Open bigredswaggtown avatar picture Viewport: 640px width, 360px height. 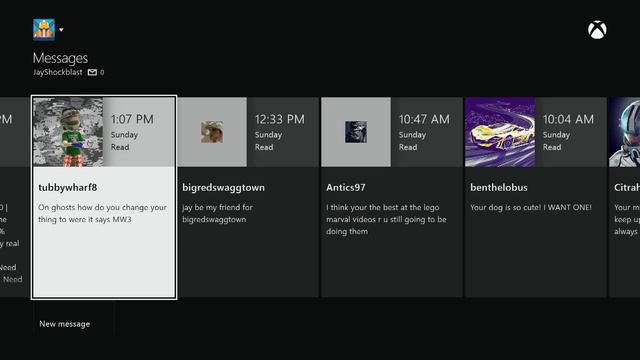click(212, 132)
